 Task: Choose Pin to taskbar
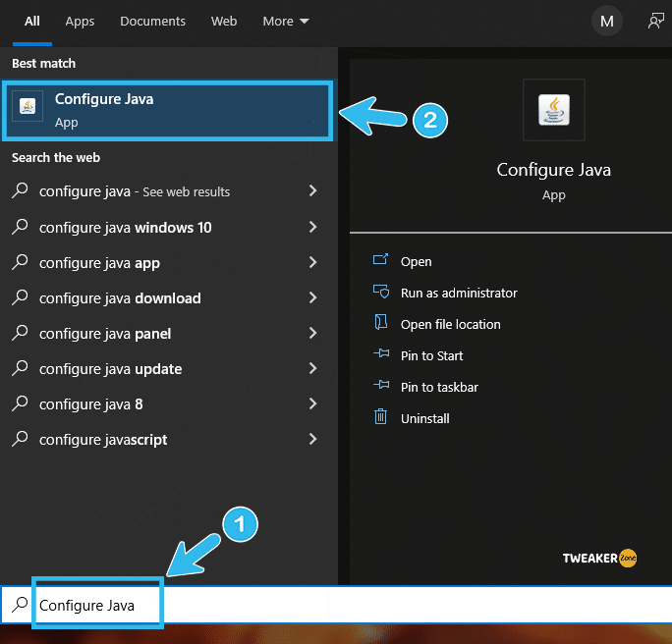439,387
